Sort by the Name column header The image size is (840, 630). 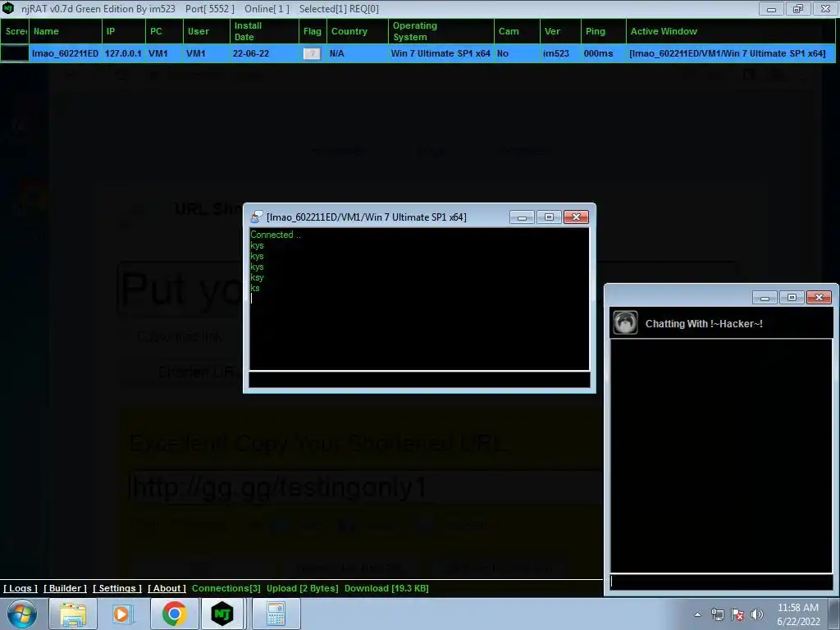(66, 31)
